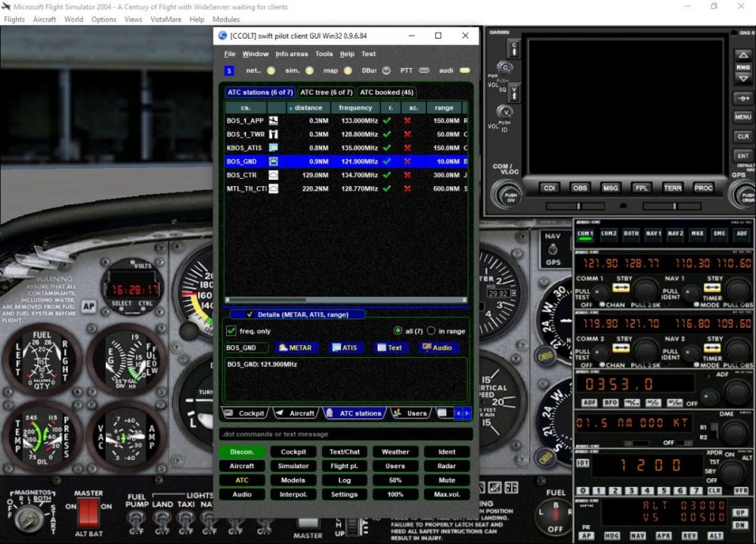Viewport: 756px width, 544px height.
Task: Switch to ATC booked (45) tab
Action: coord(386,92)
